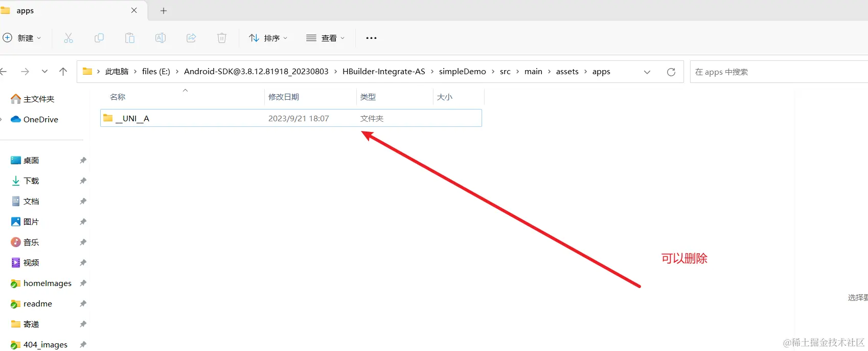
Task: Refresh the current folder view
Action: (x=671, y=72)
